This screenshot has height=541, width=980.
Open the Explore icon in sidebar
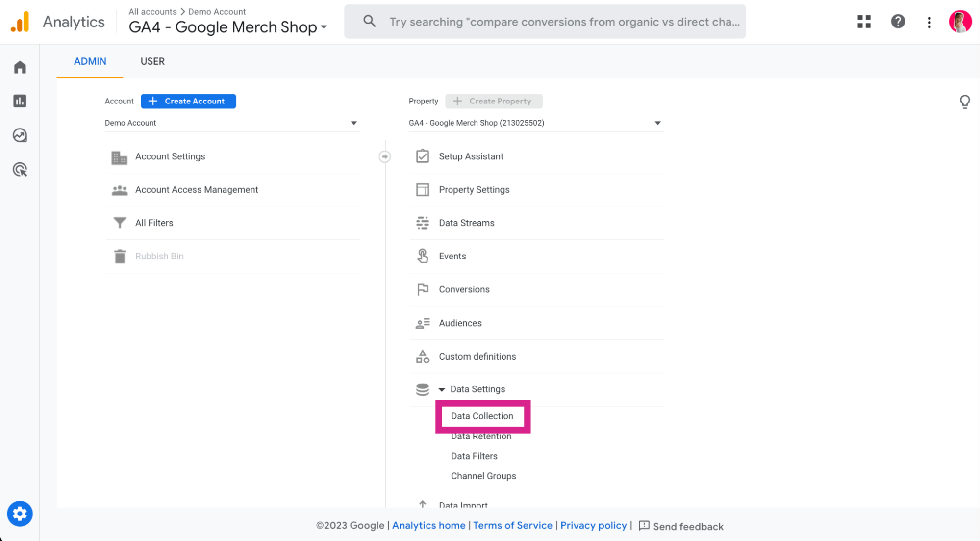tap(20, 135)
